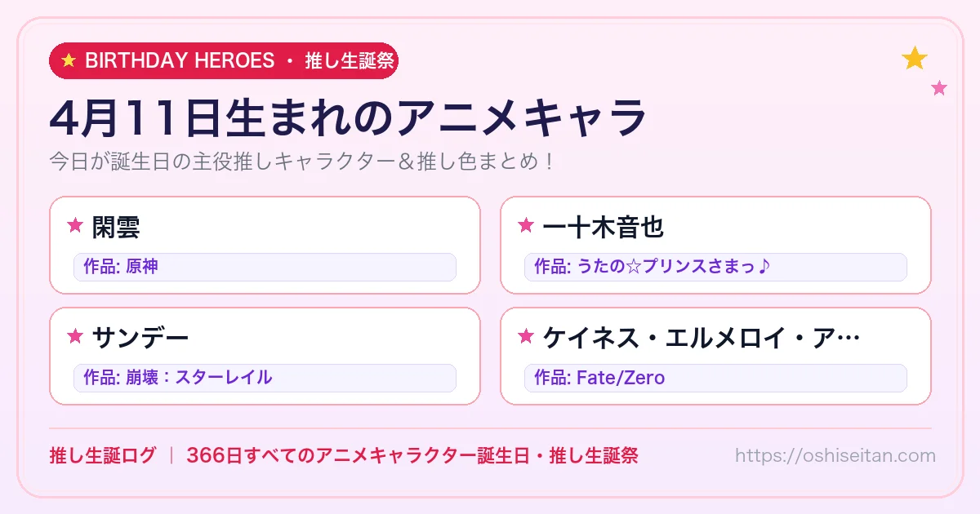Open the oshiseitan.com URL
The height and width of the screenshot is (514, 980).
tap(835, 455)
